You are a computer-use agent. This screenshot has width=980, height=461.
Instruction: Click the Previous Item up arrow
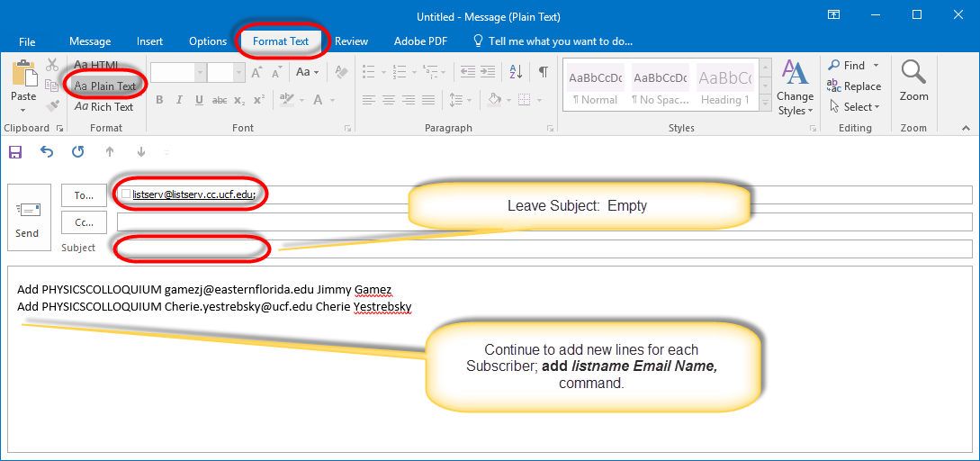110,151
